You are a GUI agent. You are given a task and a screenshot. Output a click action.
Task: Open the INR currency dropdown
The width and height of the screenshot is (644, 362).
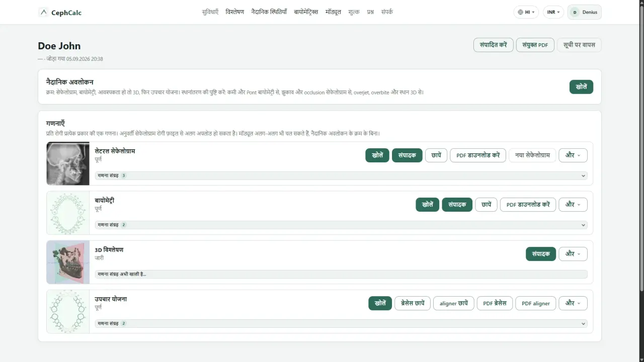[x=553, y=12]
